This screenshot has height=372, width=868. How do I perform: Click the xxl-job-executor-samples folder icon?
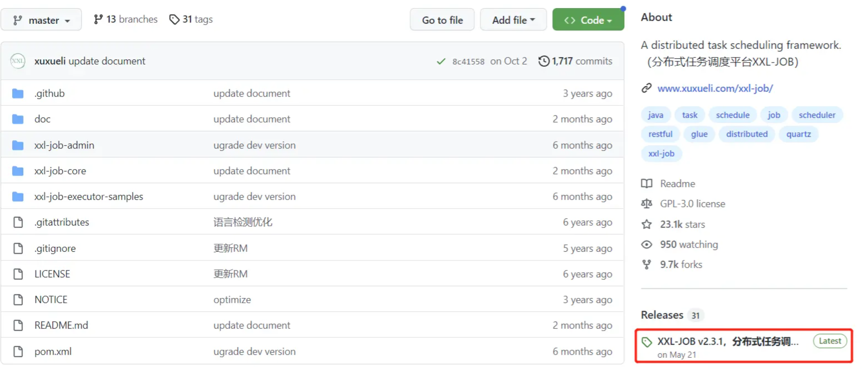pyautogui.click(x=18, y=197)
